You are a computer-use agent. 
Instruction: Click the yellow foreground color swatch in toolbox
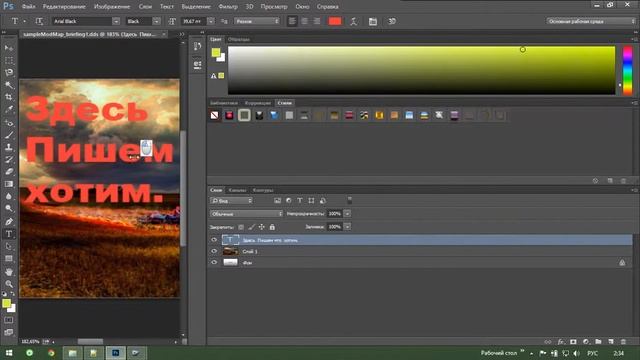pos(6,303)
